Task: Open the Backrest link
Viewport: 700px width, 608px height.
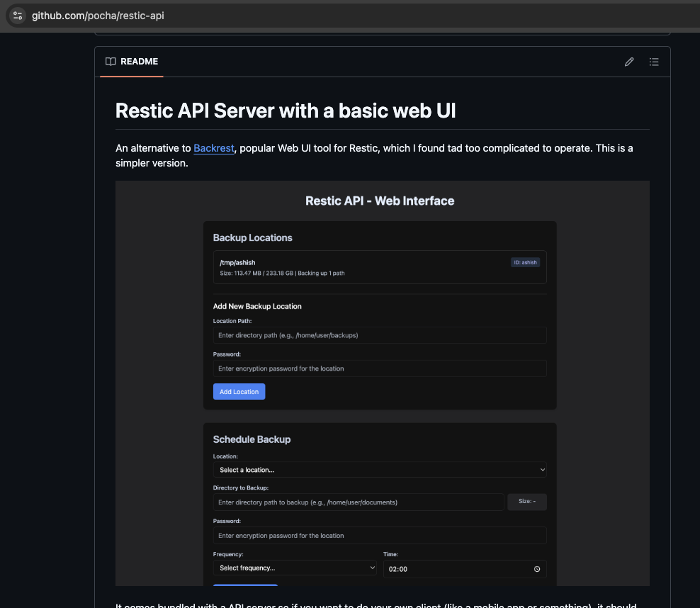Action: 214,148
